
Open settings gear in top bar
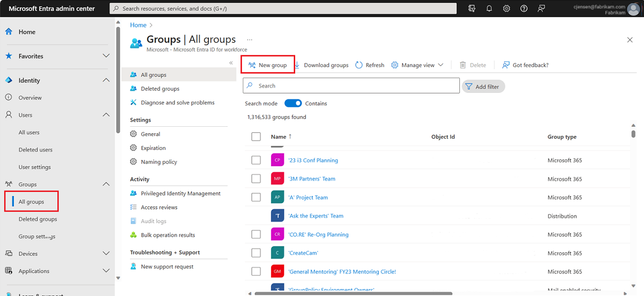click(x=507, y=9)
